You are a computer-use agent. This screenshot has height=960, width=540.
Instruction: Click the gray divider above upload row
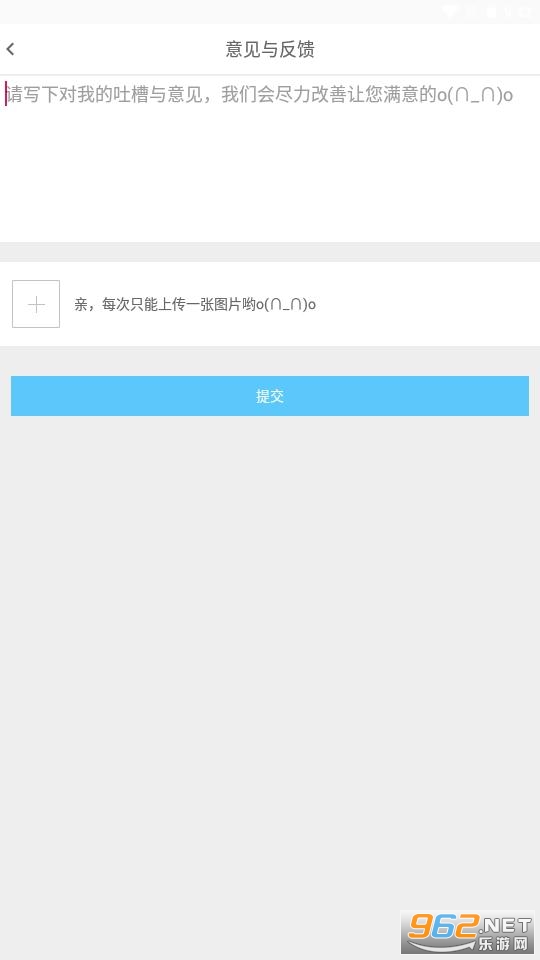tap(270, 252)
